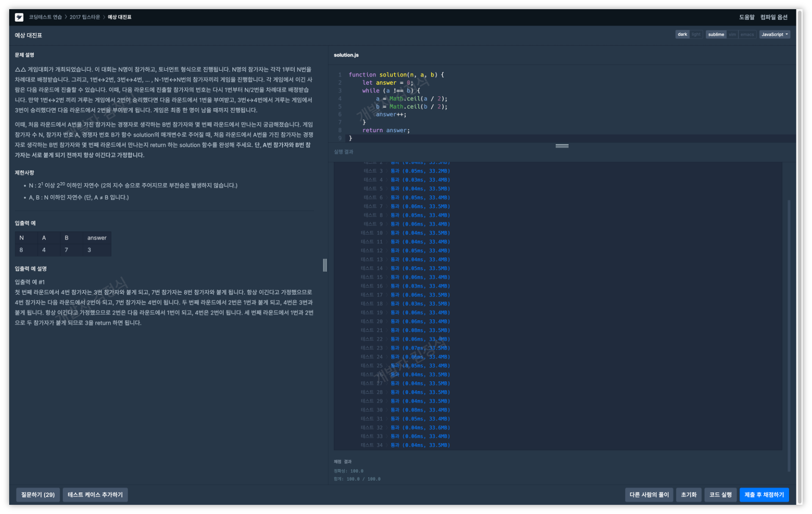Click in code line 'function solution(n, a, b) {'
This screenshot has height=514, width=812.
(396, 75)
